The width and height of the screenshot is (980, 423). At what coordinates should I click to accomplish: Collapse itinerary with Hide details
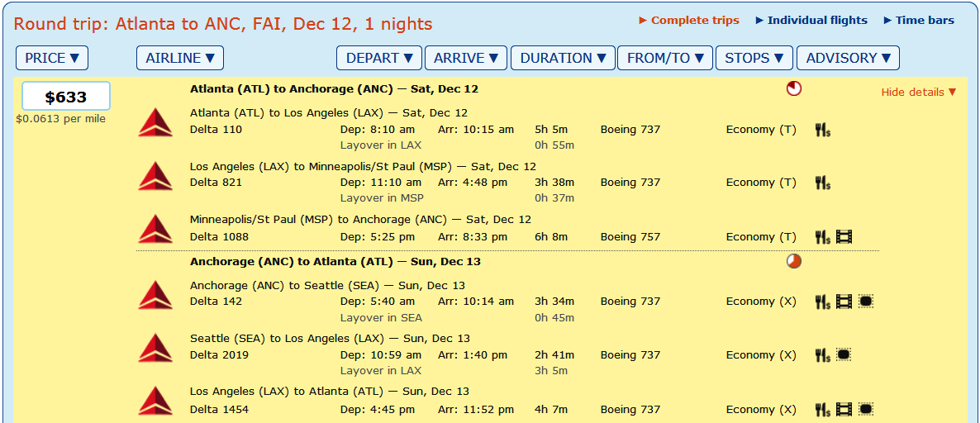coord(918,93)
